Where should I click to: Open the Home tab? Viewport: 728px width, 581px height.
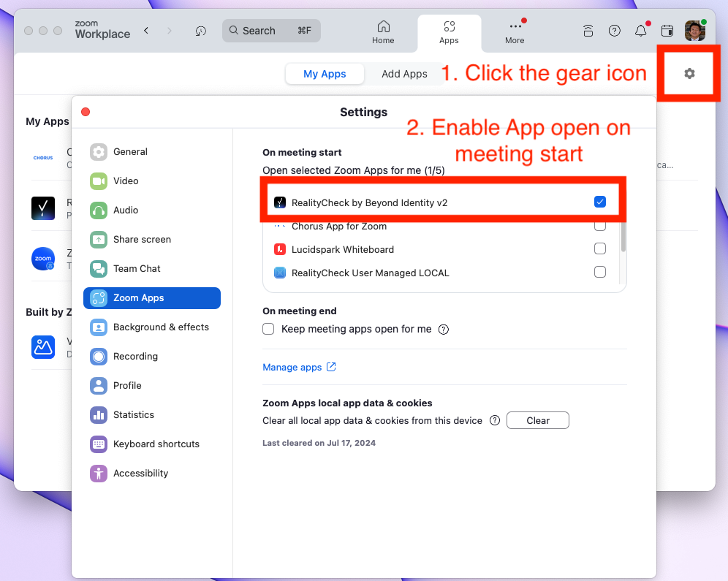tap(383, 32)
